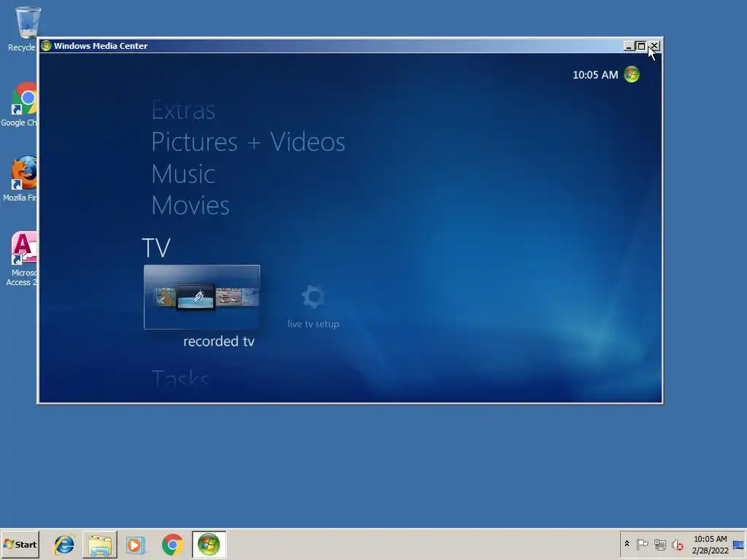Open taskbar date and time
Image resolution: width=747 pixels, height=560 pixels.
[x=710, y=544]
